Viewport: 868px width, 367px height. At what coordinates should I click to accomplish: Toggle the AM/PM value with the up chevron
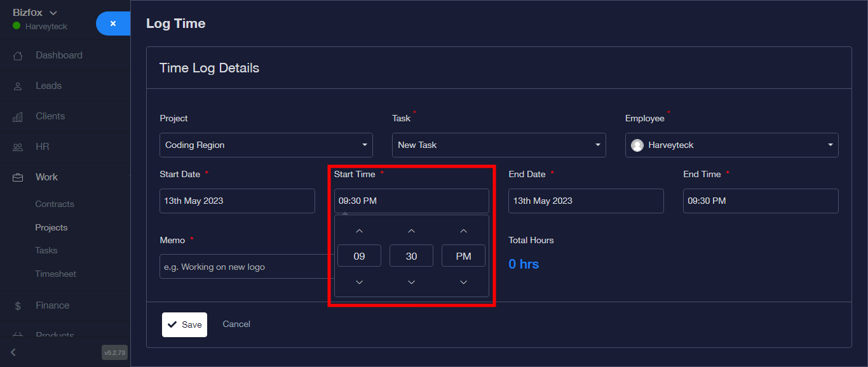click(x=463, y=231)
